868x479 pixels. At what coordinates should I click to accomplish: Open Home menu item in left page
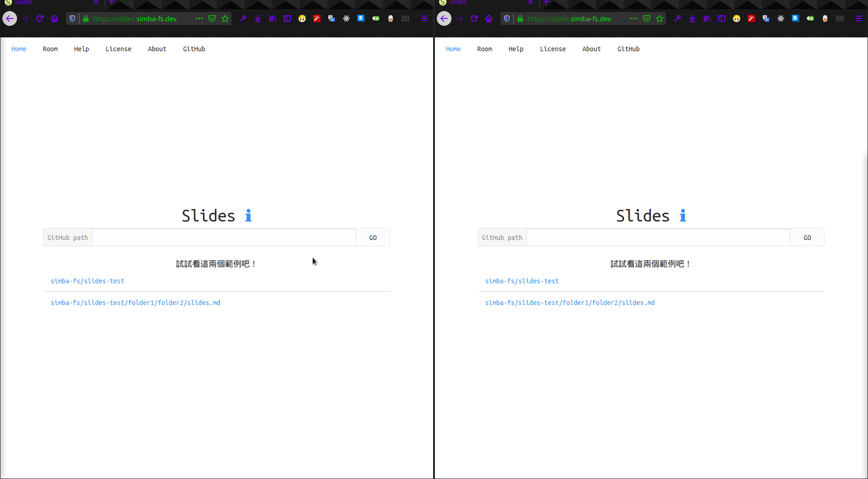(19, 49)
